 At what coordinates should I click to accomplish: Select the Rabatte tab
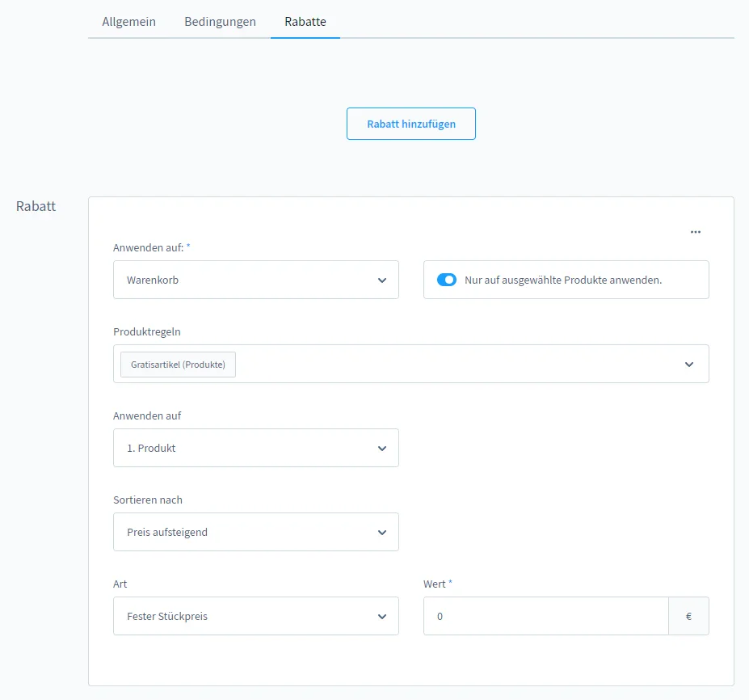tap(305, 22)
